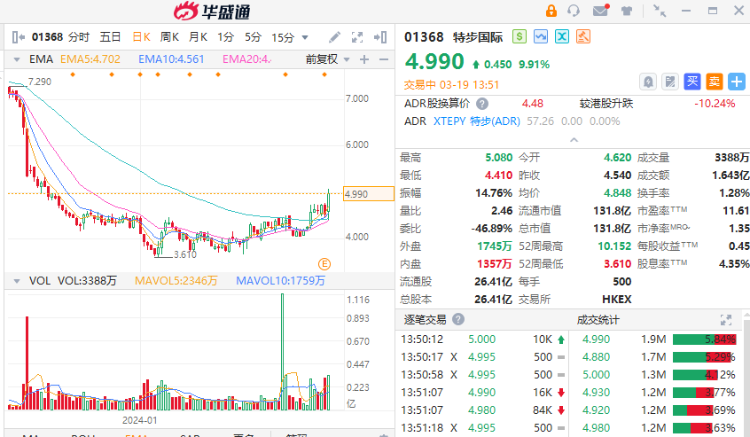The height and width of the screenshot is (437, 750).
Task: Click the 3.610 low price label
Action: click(185, 255)
